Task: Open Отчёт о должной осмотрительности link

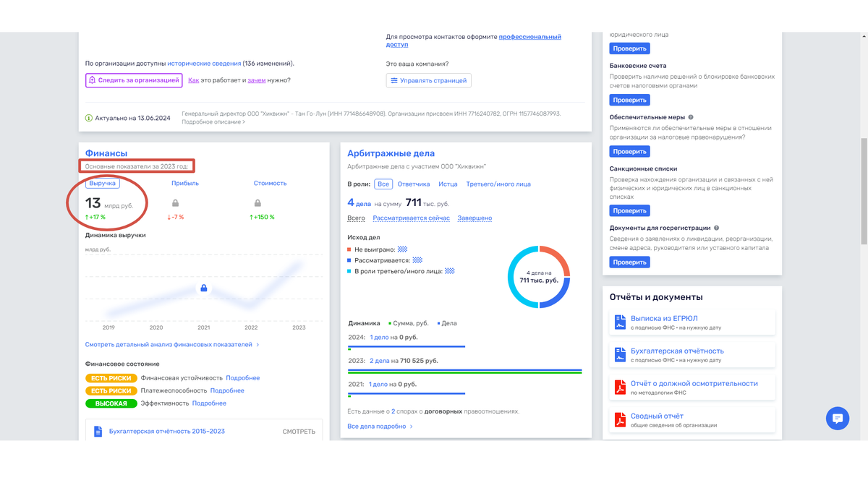Action: pos(694,383)
